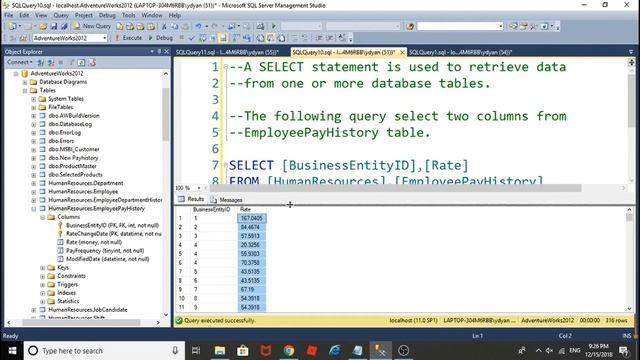Click the 167.0405 rate cell
640x360 pixels.
251,218
